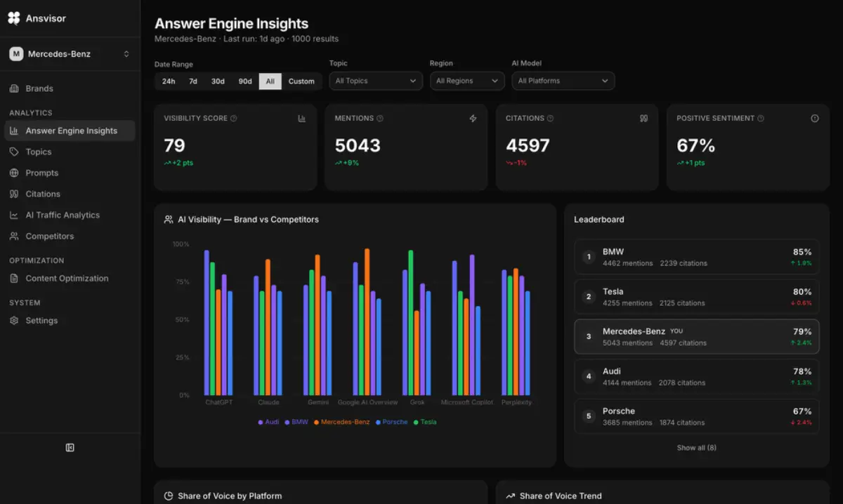Toggle Mercedes-Benz in chart legend
Viewport: 843px width, 504px height.
(341, 422)
